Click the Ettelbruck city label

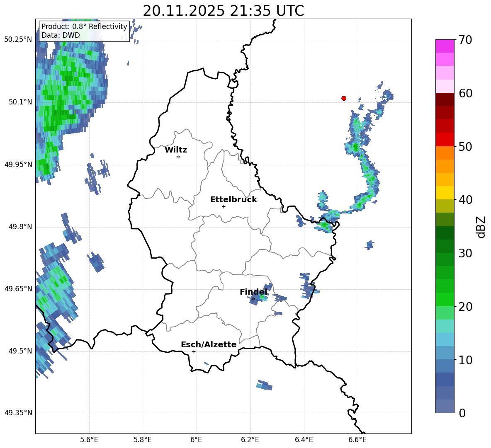pyautogui.click(x=233, y=200)
